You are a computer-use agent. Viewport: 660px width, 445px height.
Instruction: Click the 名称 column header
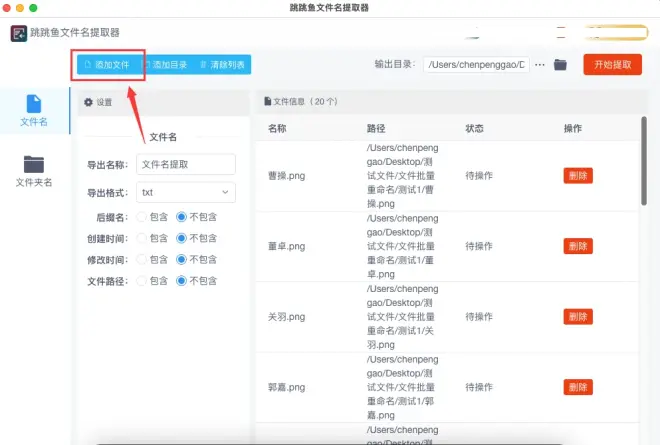click(x=277, y=128)
